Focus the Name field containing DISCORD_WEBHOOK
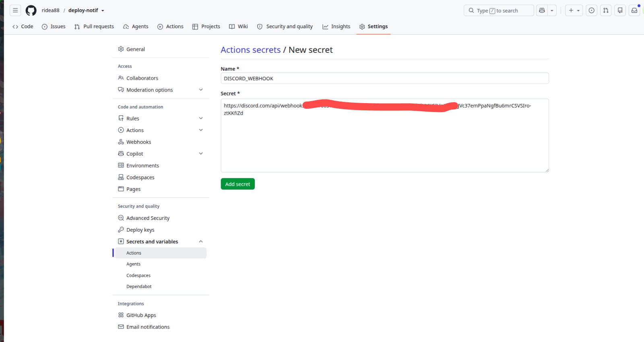The width and height of the screenshot is (644, 342). click(x=384, y=78)
